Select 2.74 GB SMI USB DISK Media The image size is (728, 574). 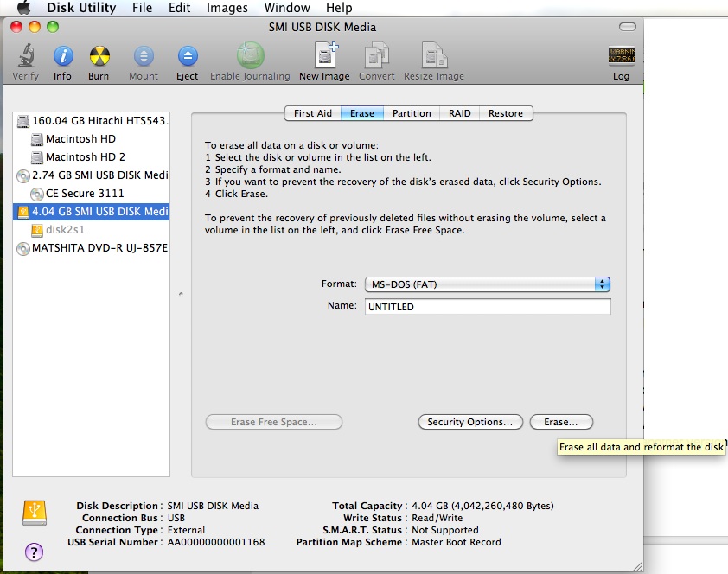click(92, 175)
